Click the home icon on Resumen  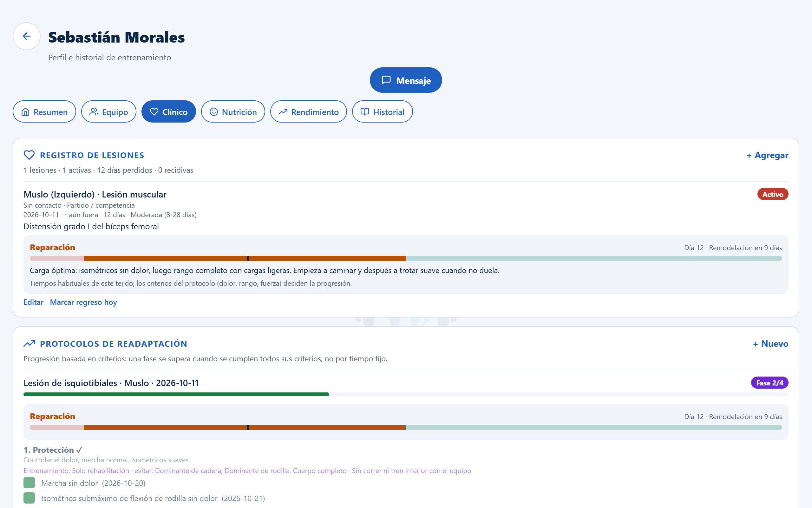(x=25, y=112)
